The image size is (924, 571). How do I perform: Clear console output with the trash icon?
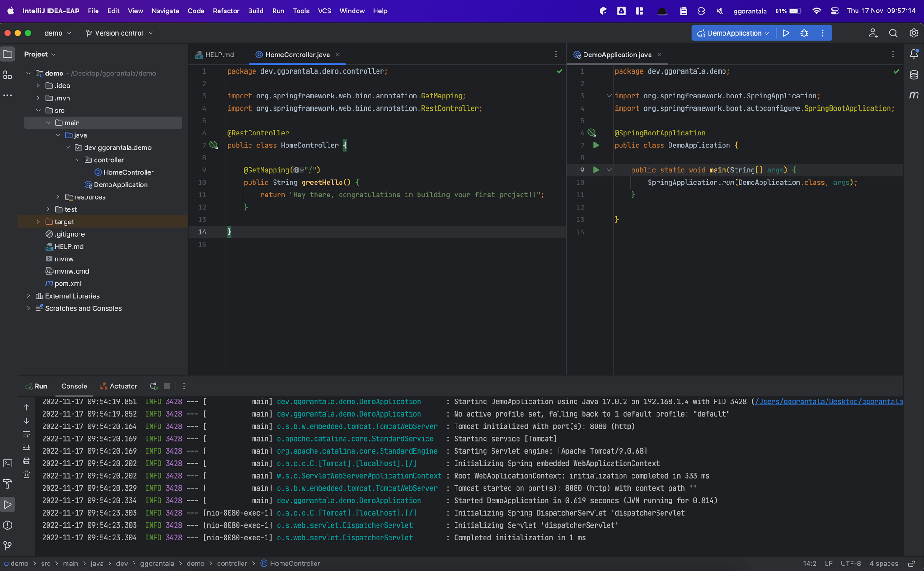pyautogui.click(x=26, y=474)
